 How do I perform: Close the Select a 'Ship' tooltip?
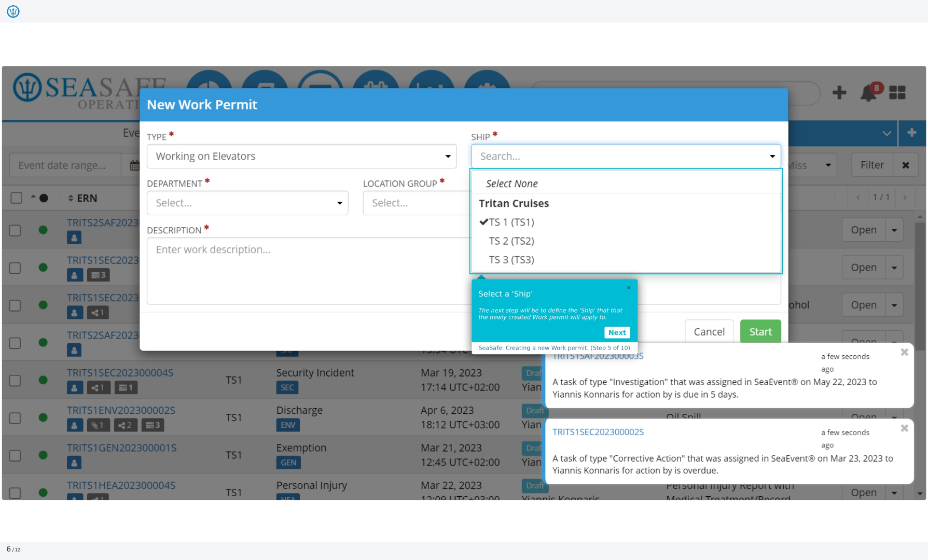[629, 288]
